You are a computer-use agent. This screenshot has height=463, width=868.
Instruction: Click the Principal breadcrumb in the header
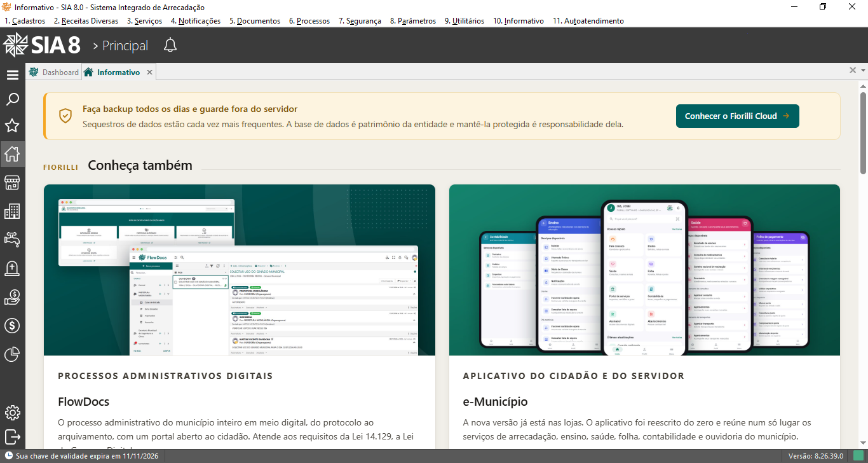tap(125, 46)
